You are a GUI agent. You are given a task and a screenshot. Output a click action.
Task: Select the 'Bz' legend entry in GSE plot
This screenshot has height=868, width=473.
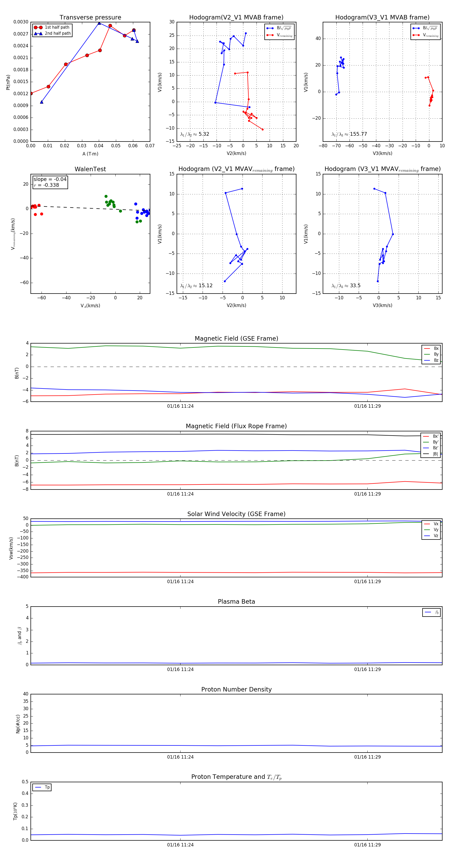click(x=431, y=360)
